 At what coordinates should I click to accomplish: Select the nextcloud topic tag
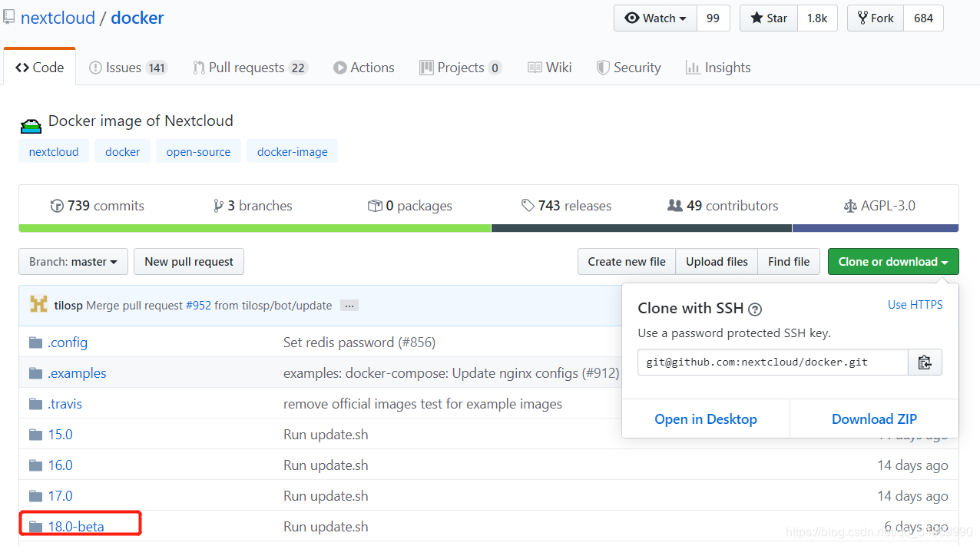[54, 151]
